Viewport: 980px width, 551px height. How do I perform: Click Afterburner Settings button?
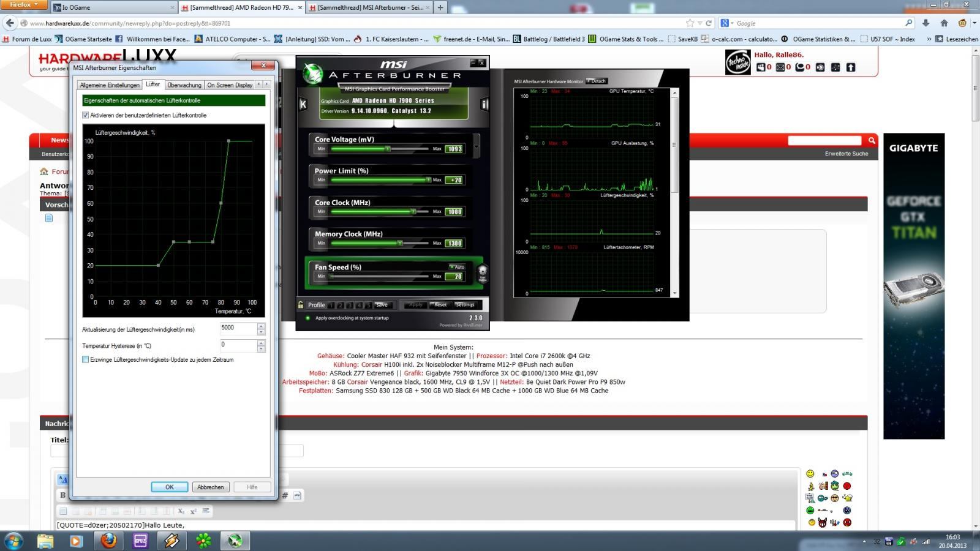(x=464, y=305)
